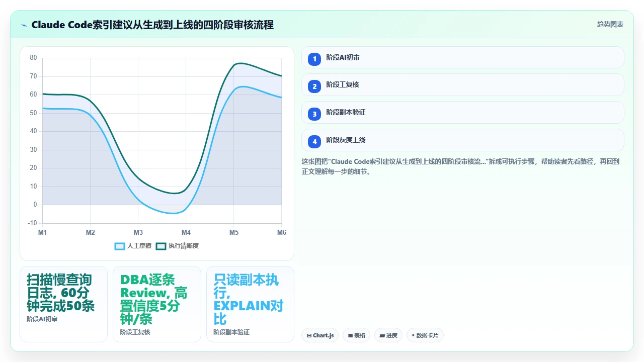This screenshot has height=362, width=644.
Task: Click the 数据卡片 tag
Action: tap(425, 335)
